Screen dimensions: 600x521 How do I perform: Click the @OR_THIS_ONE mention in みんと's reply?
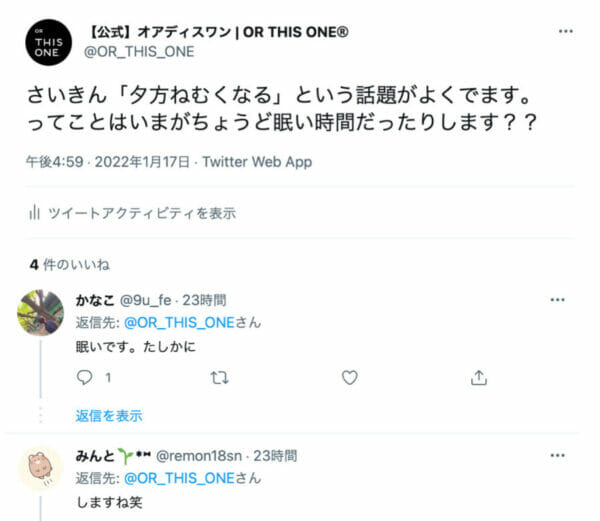point(178,478)
